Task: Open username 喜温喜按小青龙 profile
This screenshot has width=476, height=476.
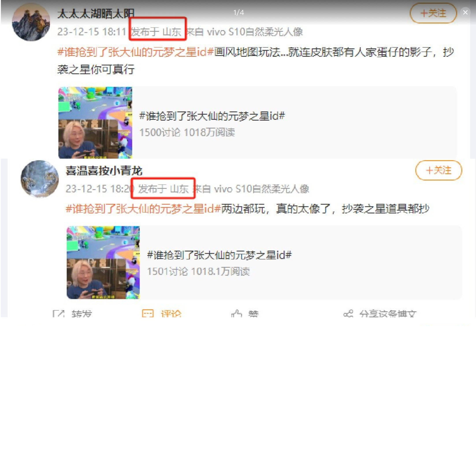Action: tap(104, 171)
